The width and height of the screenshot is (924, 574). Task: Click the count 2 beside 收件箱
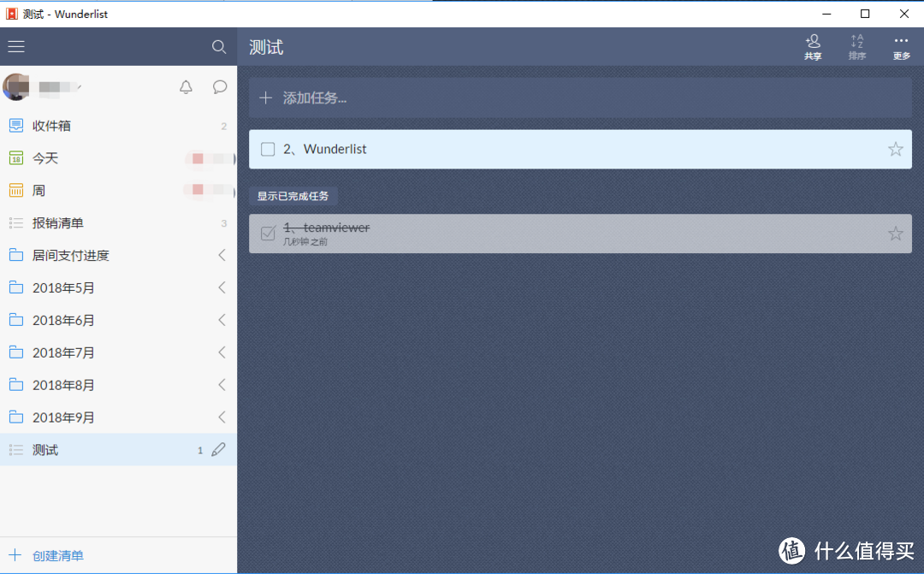pyautogui.click(x=224, y=126)
